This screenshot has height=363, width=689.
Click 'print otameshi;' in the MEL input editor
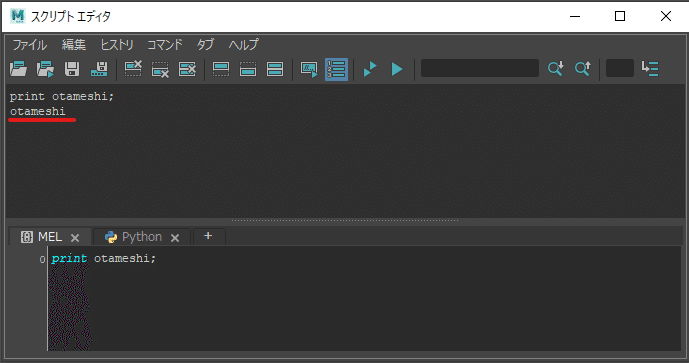coord(104,258)
